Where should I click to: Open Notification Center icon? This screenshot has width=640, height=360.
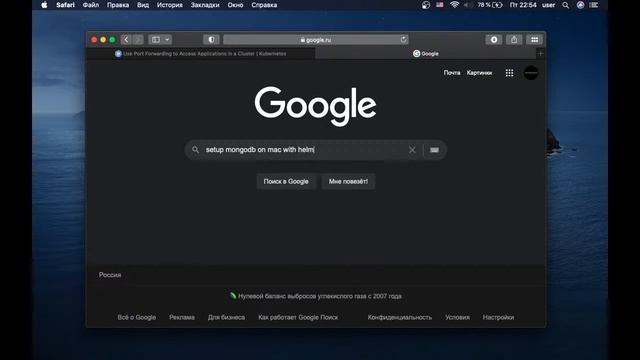coord(594,5)
